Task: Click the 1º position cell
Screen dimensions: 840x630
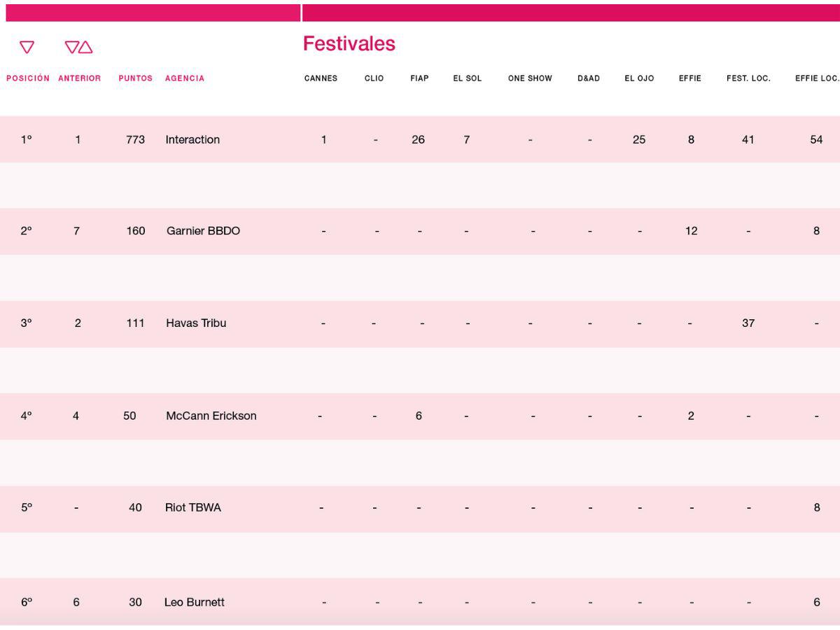Action: tap(27, 139)
